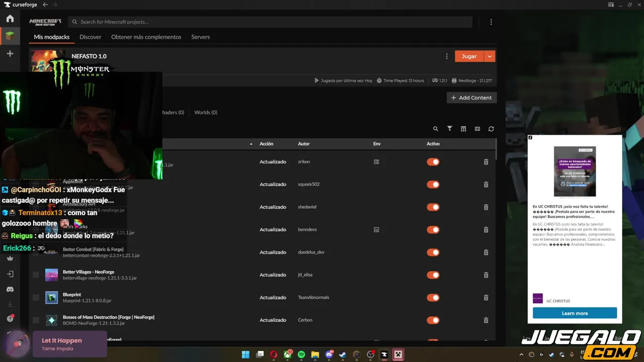The image size is (644, 362).
Task: Toggle the benndevs mod active switch
Action: [433, 230]
